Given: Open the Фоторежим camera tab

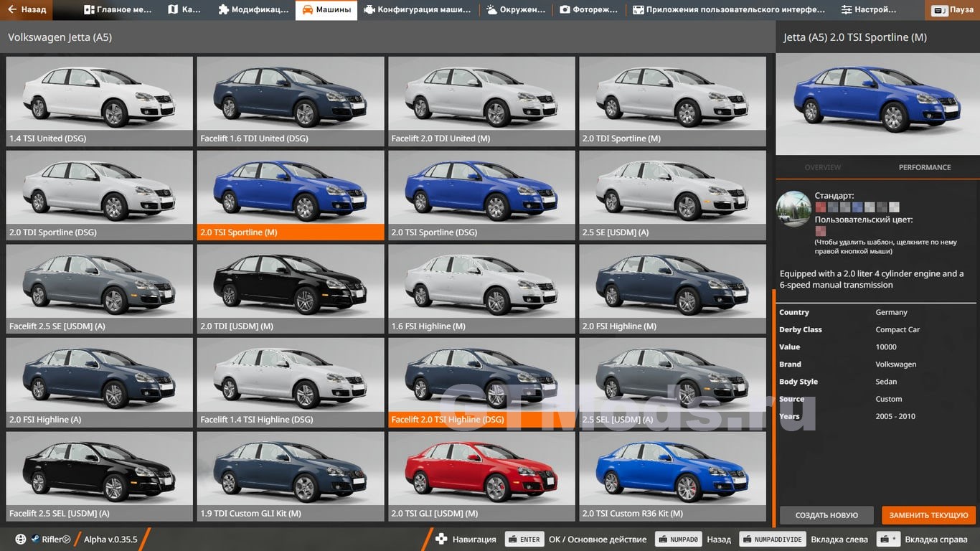Looking at the screenshot, I should click(x=589, y=10).
